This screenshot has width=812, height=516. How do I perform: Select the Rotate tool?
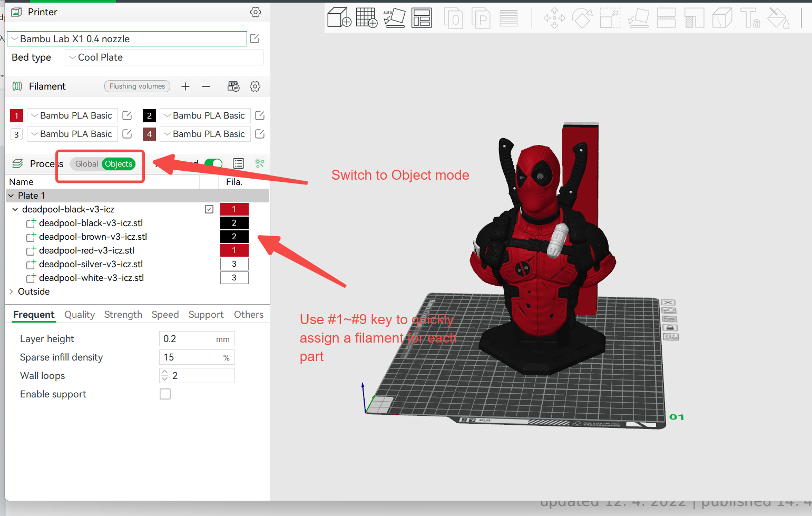coord(582,17)
